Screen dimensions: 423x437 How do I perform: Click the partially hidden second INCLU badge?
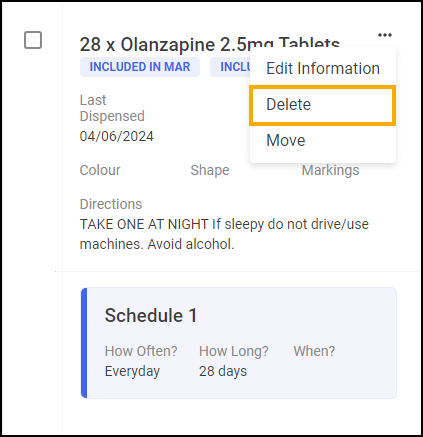point(231,67)
